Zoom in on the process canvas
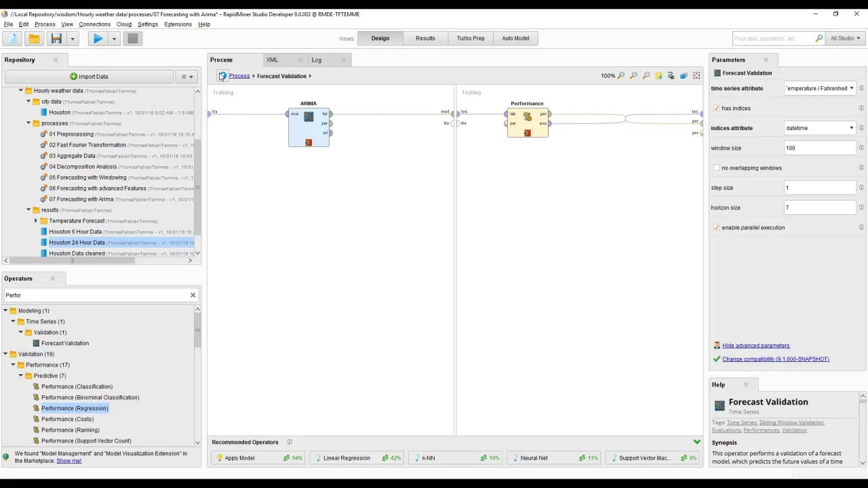 click(633, 76)
